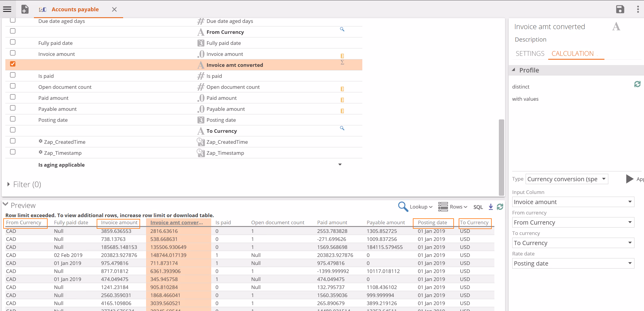
Task: Refresh the preview data
Action: 500,207
